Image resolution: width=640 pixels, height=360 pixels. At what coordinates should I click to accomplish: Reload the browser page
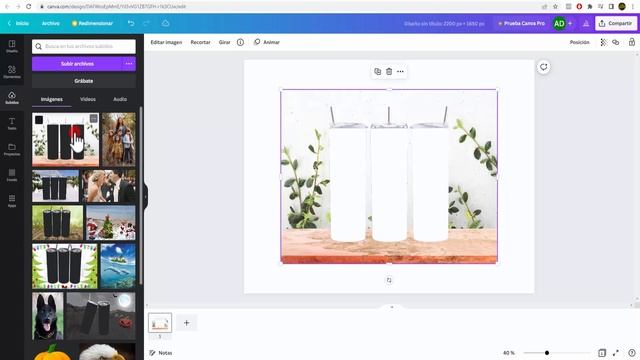point(29,7)
